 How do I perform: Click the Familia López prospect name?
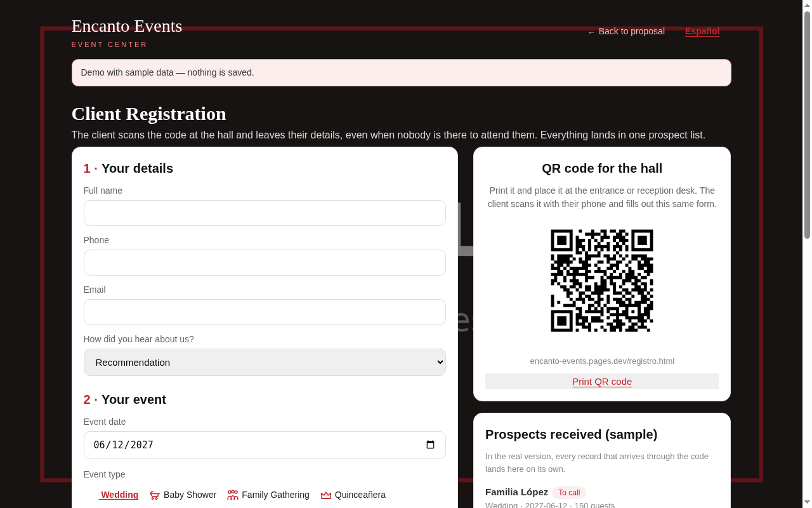(516, 492)
